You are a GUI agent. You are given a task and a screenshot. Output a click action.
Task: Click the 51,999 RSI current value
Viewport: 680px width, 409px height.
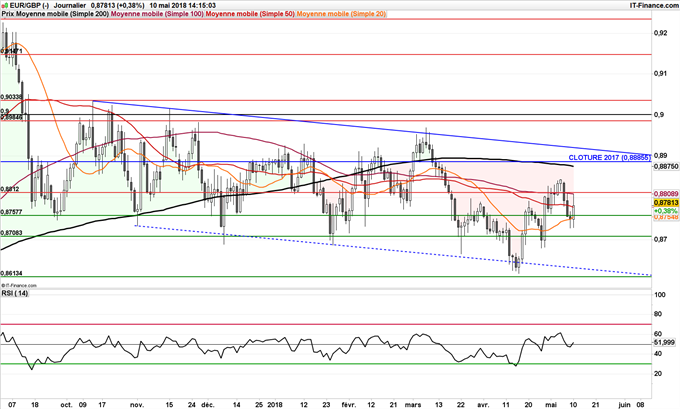point(664,343)
